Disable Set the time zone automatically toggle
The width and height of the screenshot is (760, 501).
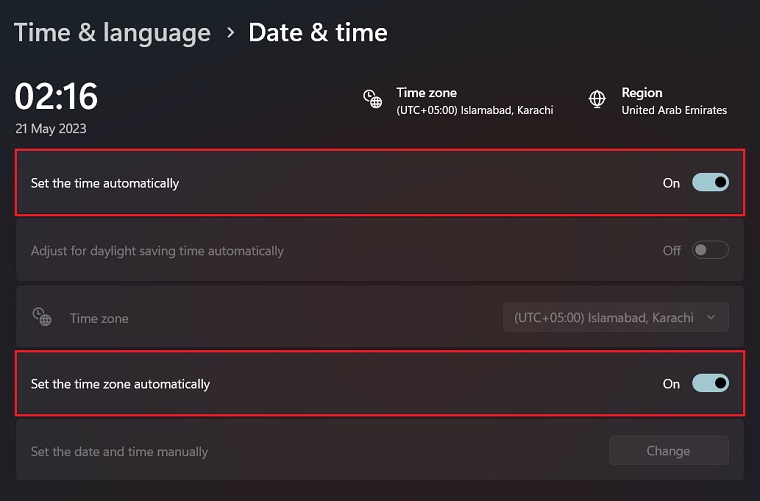[x=710, y=383]
